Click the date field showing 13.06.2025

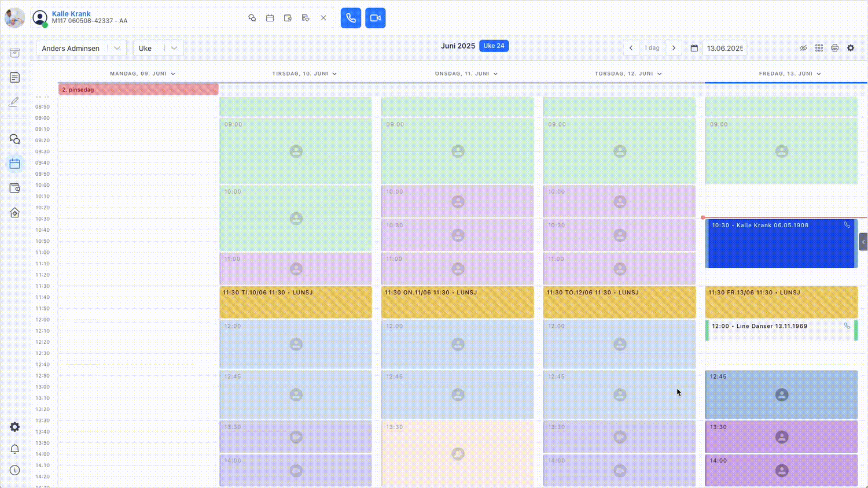coord(724,49)
